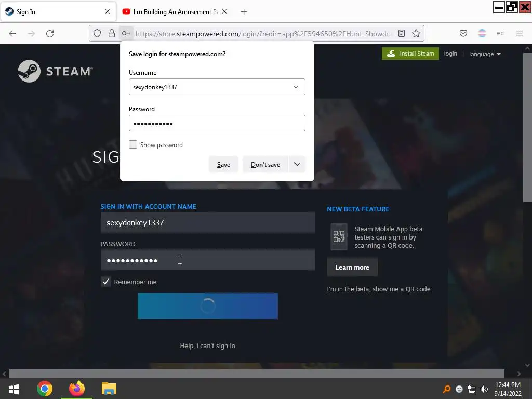The image size is (532, 399).
Task: Click the padlock site security icon
Action: pyautogui.click(x=111, y=33)
